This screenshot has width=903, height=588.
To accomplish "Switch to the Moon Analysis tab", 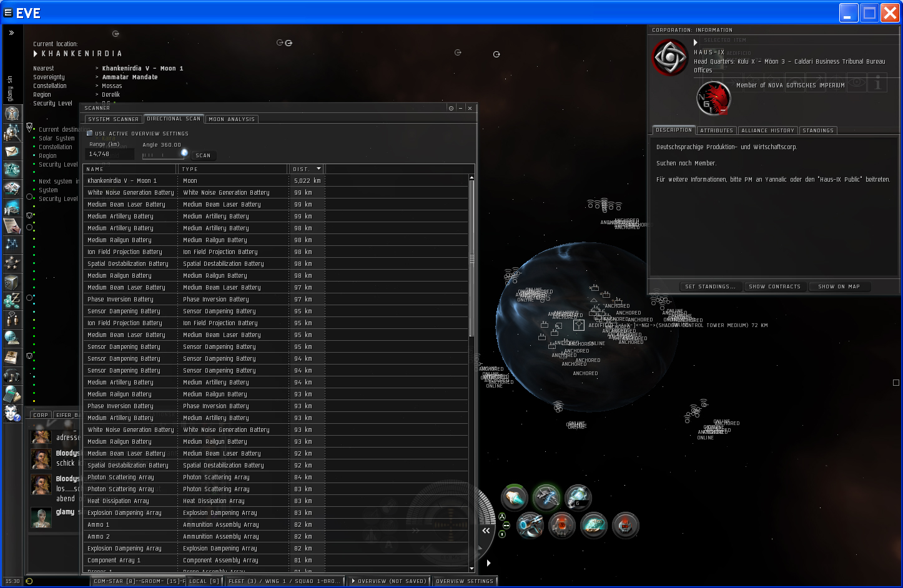I will click(232, 119).
